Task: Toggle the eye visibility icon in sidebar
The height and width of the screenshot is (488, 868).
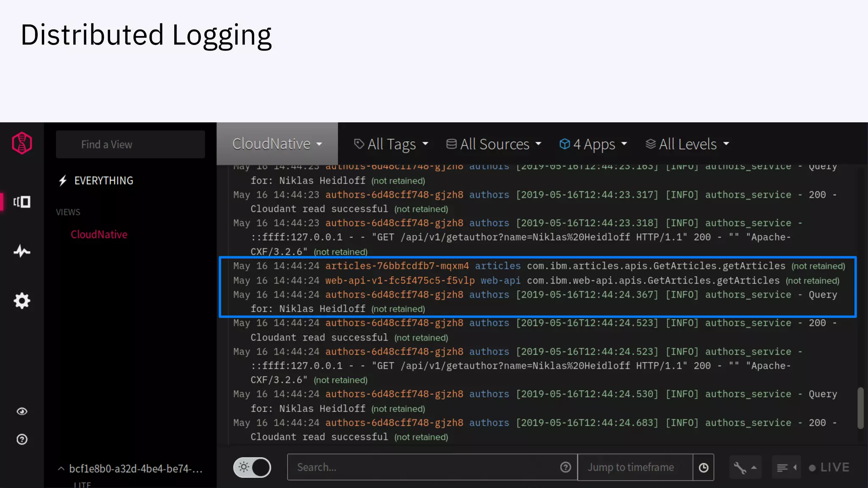Action: point(22,411)
